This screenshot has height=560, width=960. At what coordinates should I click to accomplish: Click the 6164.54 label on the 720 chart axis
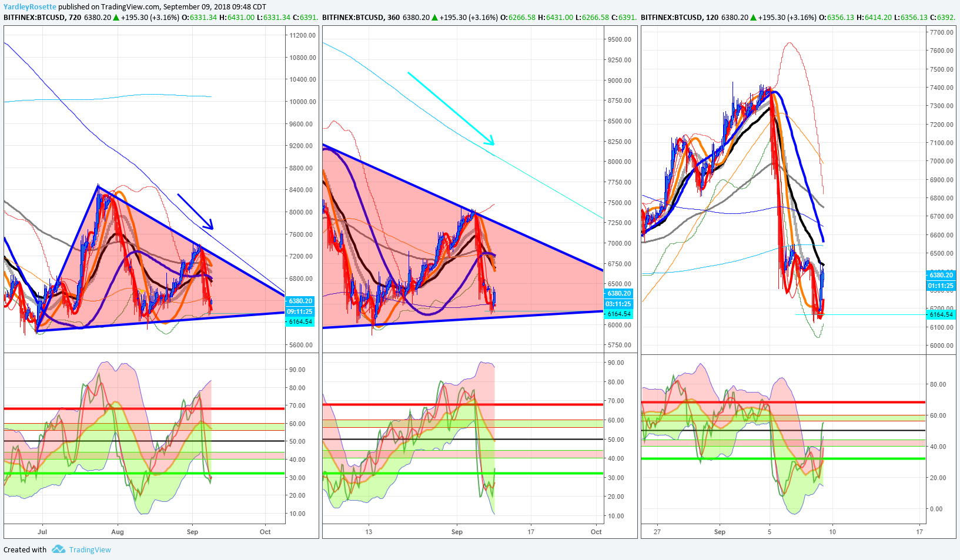300,321
